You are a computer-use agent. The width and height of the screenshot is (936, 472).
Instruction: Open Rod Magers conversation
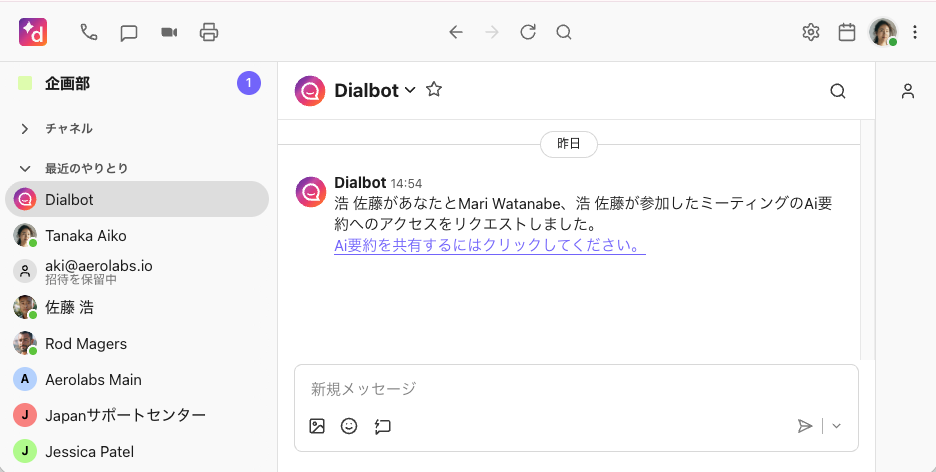point(137,344)
